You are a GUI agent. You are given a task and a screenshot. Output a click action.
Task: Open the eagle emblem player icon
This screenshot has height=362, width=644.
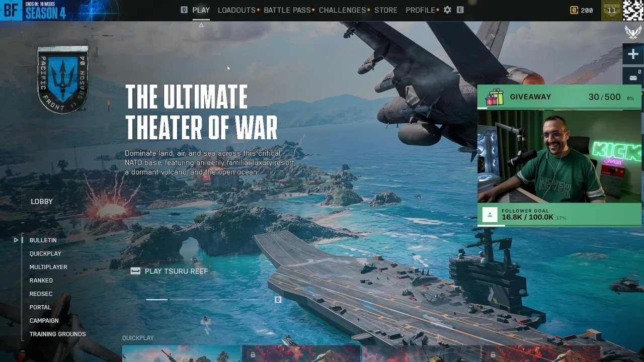click(x=633, y=32)
